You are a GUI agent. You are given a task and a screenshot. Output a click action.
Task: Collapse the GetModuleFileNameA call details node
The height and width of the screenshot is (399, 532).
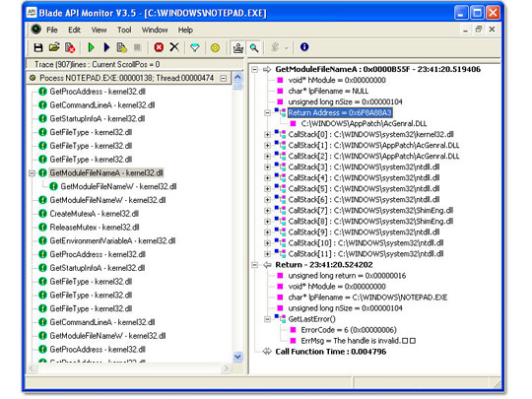click(254, 70)
